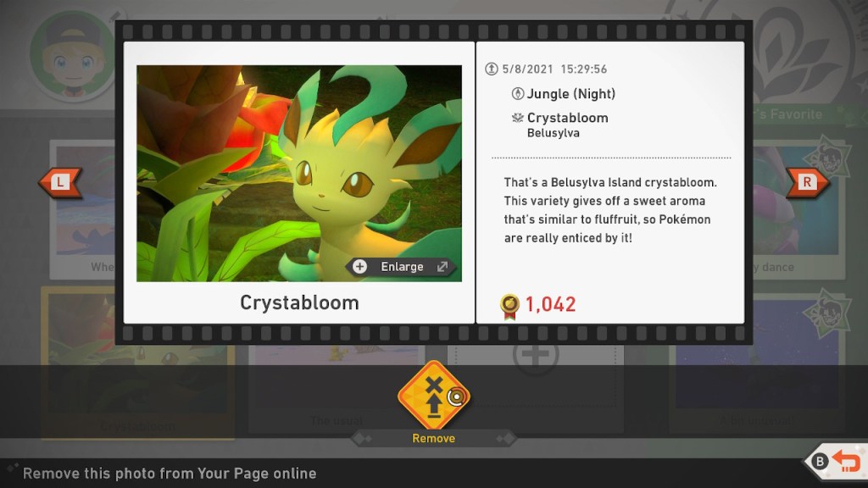
Task: Select the orange diamond Remove icon
Action: 433,395
